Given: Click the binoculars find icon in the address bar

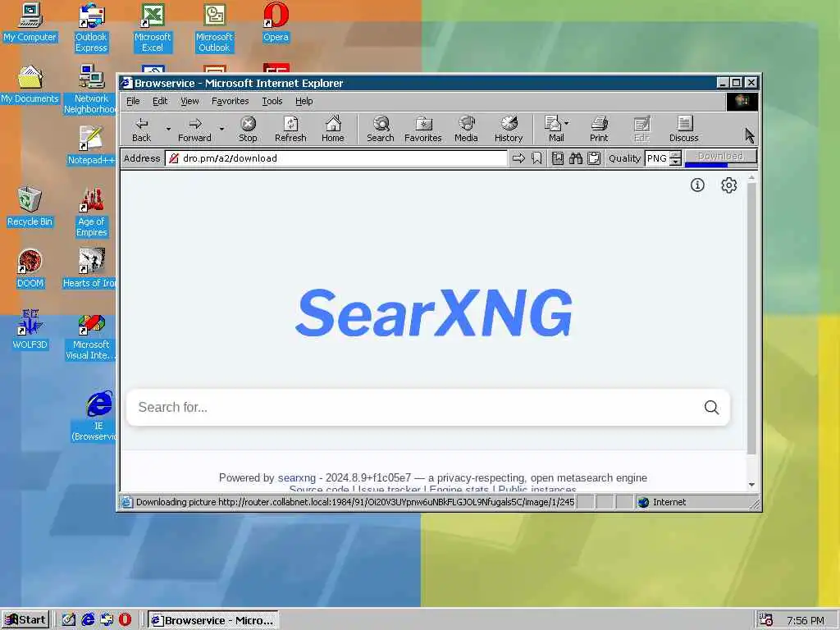Looking at the screenshot, I should (575, 158).
